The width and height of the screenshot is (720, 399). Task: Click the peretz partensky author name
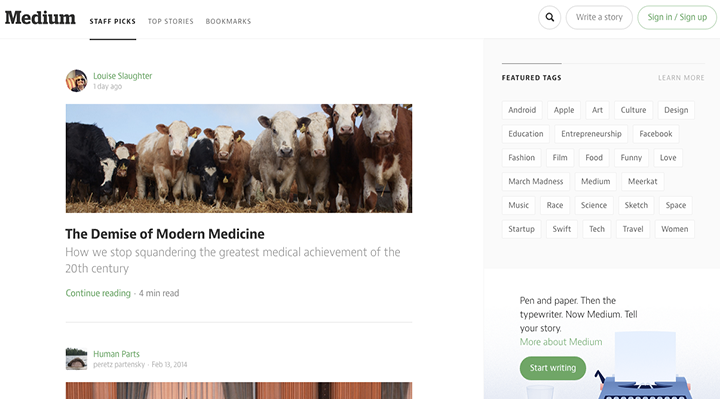coord(119,365)
